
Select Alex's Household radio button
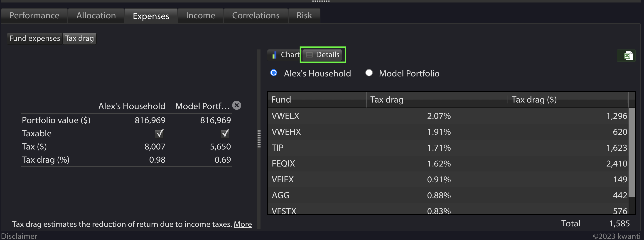point(274,73)
